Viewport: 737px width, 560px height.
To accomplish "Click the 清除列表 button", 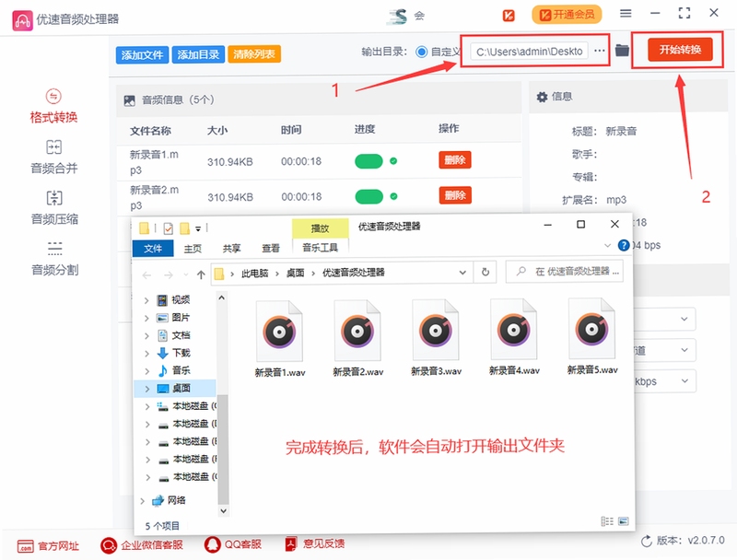I will [x=254, y=54].
